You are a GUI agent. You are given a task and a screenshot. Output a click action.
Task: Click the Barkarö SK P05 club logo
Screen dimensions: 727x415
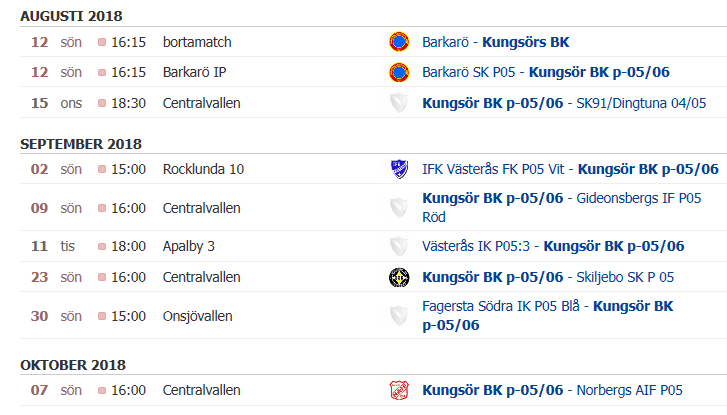(399, 72)
